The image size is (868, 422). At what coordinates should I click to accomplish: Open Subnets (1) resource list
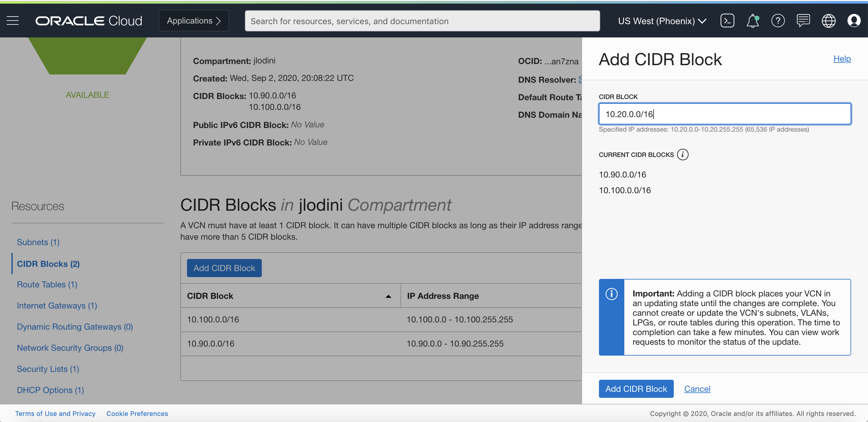pyautogui.click(x=38, y=242)
